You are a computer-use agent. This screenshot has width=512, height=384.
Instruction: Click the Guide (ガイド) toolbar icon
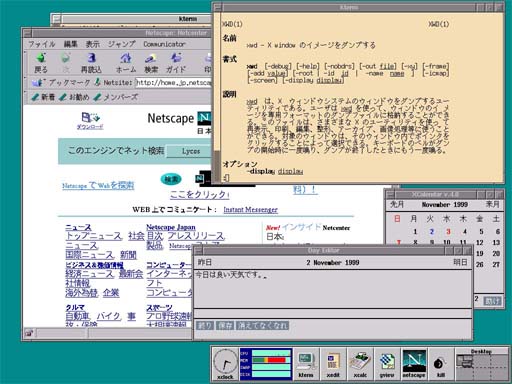tap(176, 63)
